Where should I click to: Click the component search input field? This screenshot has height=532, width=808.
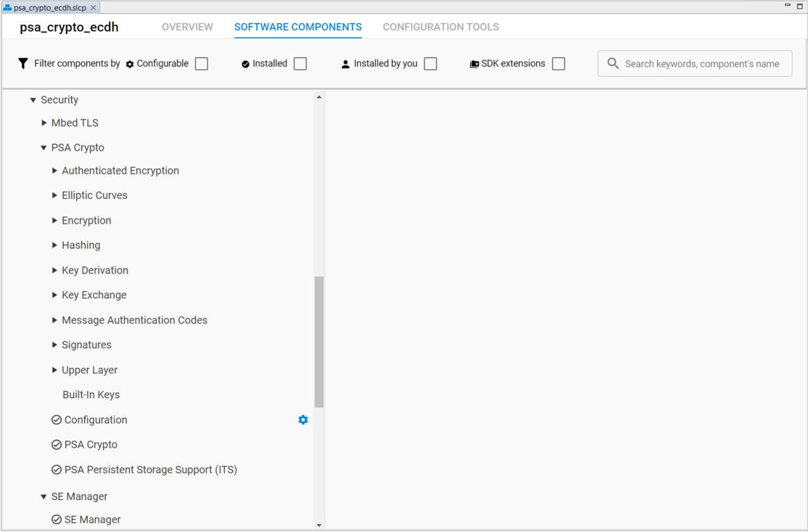coord(696,63)
